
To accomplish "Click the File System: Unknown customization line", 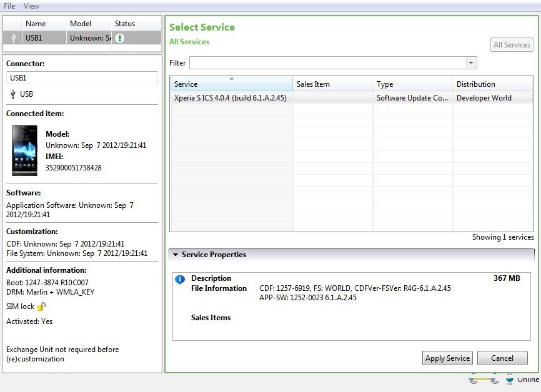I will pyautogui.click(x=77, y=253).
